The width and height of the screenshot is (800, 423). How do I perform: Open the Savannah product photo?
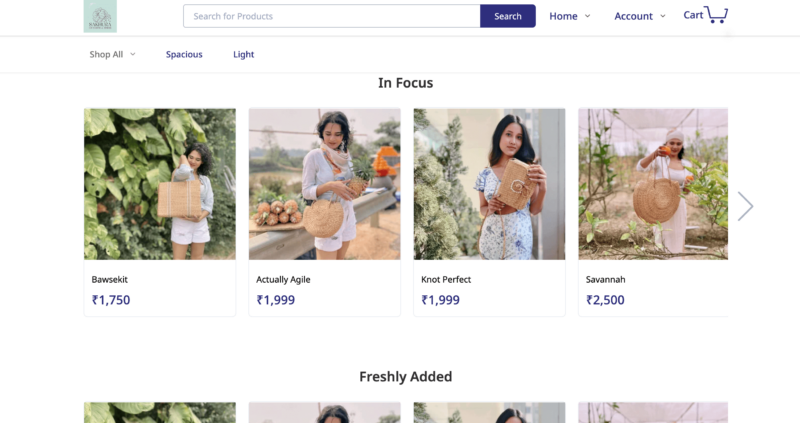click(x=653, y=184)
